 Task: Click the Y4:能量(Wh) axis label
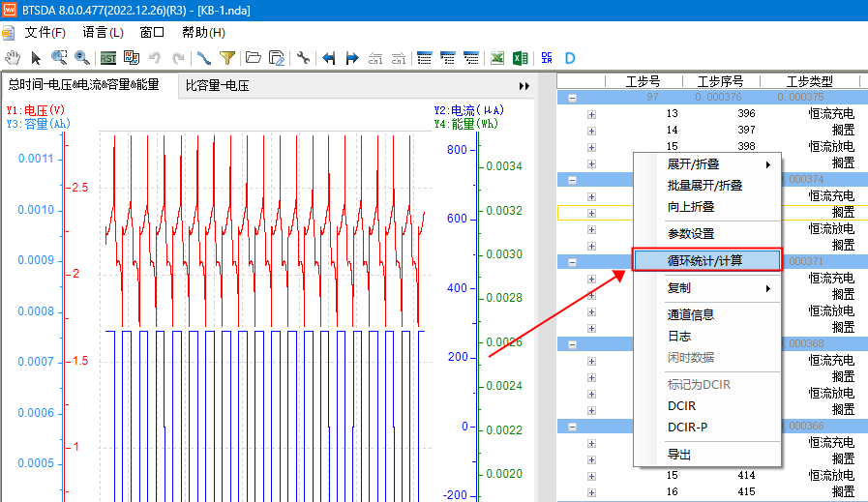pos(466,124)
